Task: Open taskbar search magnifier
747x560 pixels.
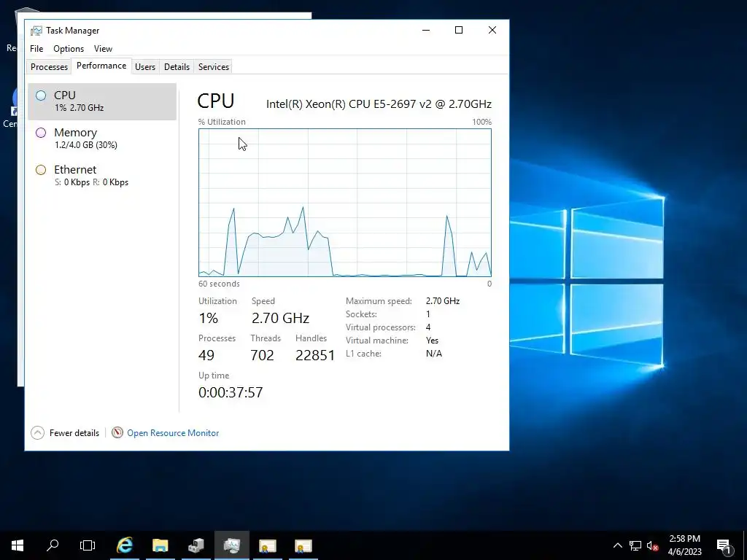Action: coord(53,545)
